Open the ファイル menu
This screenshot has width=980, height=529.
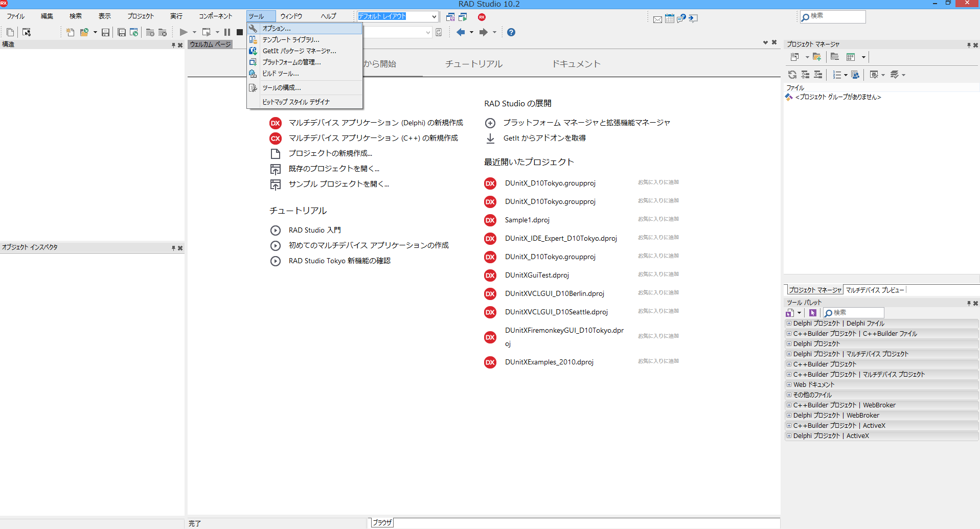tap(16, 16)
